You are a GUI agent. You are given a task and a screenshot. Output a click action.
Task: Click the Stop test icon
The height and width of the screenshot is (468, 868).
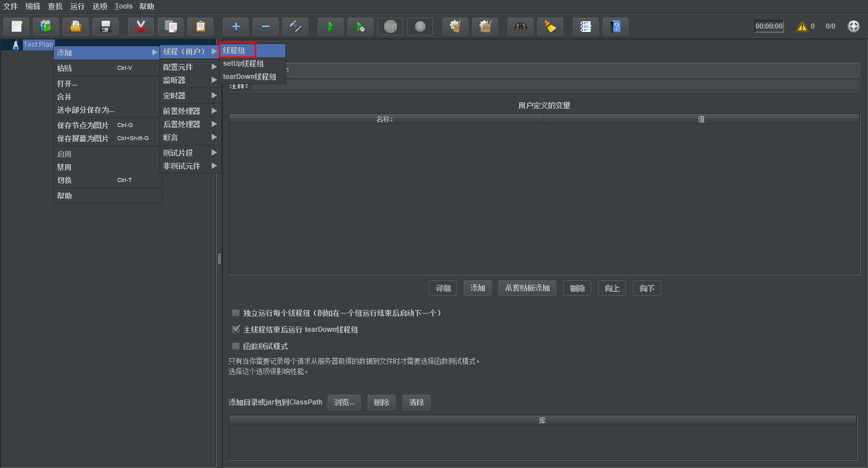click(x=390, y=26)
